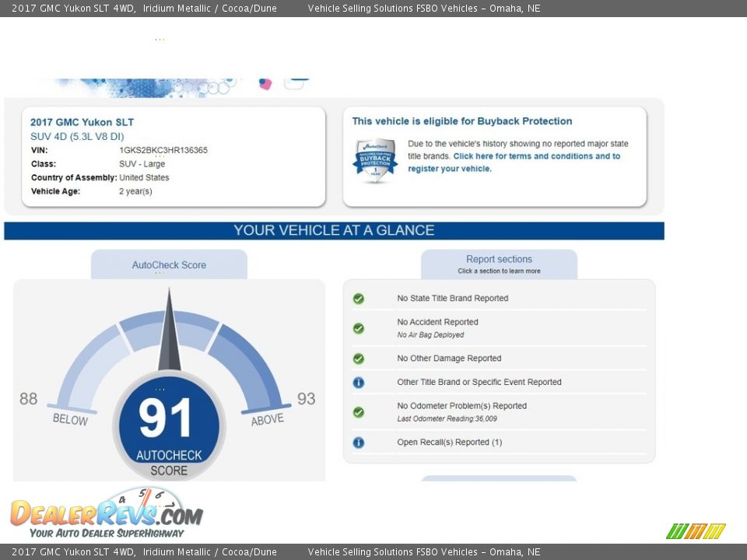Click the Country of Assembly value United States

[x=144, y=177]
